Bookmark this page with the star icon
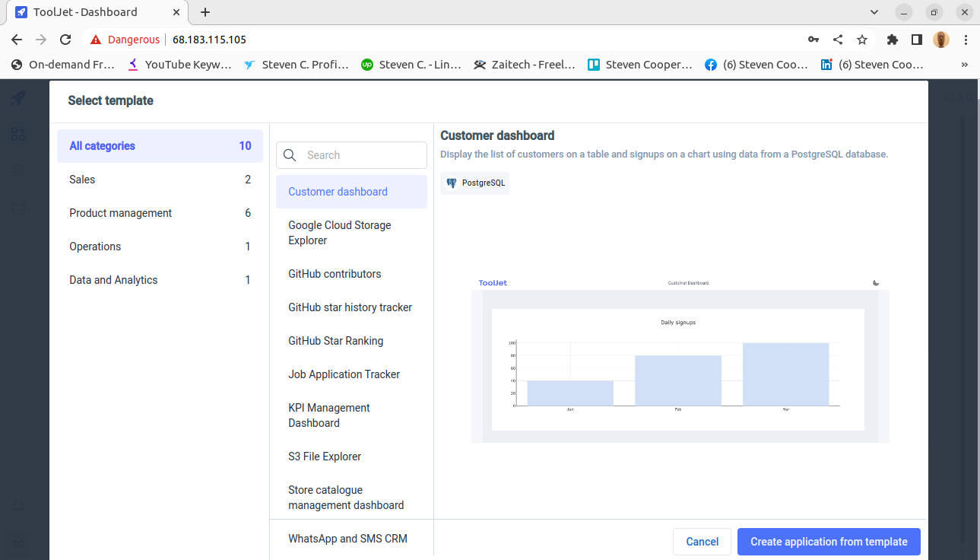Viewport: 980px width, 560px height. pyautogui.click(x=862, y=40)
